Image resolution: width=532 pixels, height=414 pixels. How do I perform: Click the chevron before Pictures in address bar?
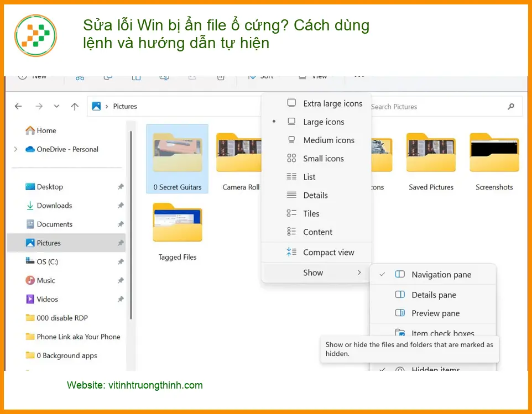tap(107, 107)
